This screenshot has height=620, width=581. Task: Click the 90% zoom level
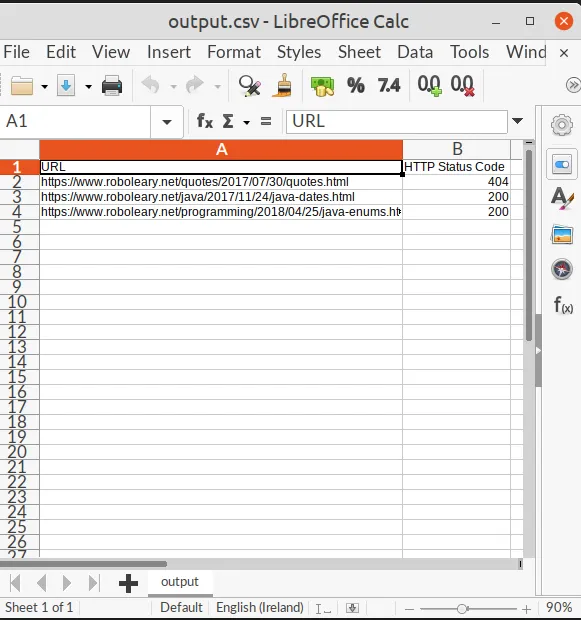click(559, 607)
